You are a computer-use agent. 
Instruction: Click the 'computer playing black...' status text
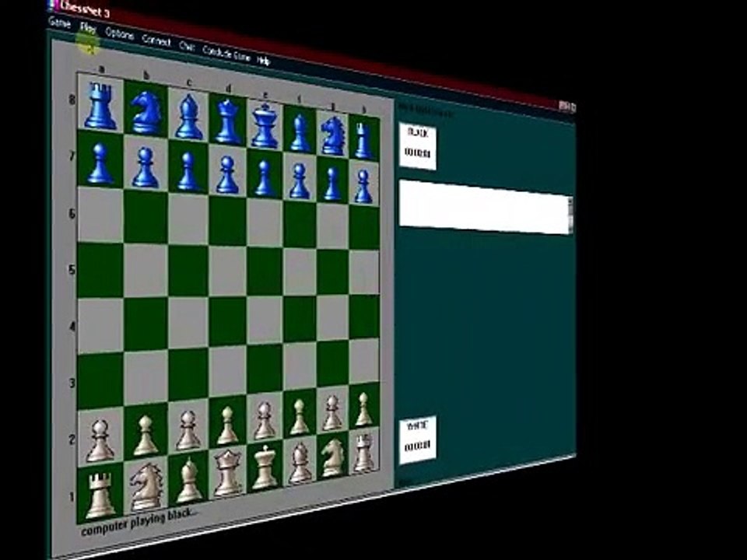139,521
